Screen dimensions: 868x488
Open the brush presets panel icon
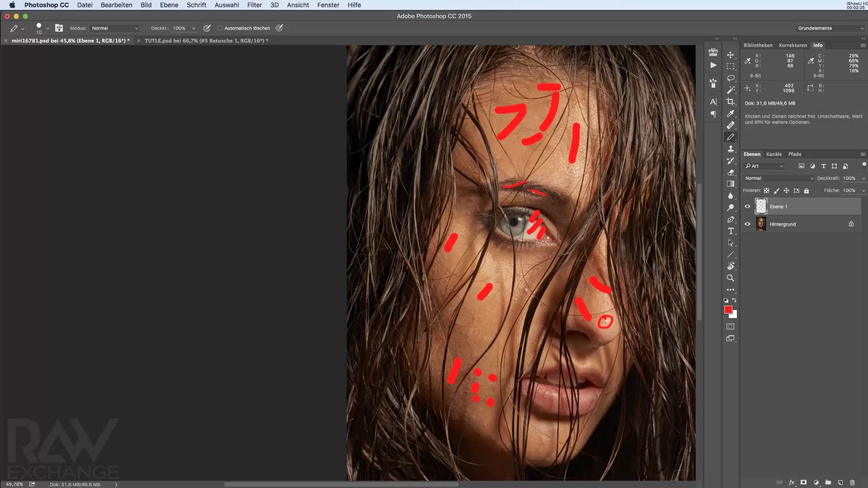tap(713, 83)
